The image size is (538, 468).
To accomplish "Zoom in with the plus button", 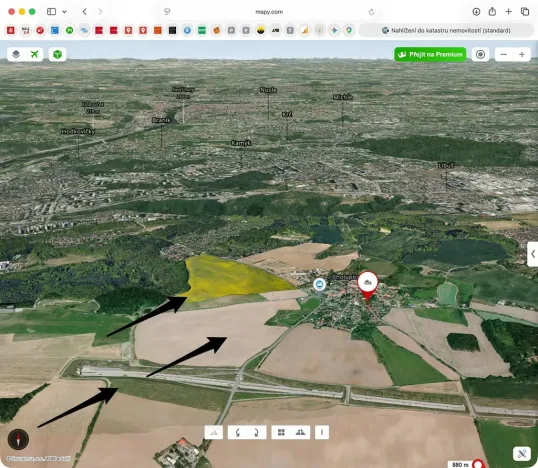I will click(x=522, y=54).
